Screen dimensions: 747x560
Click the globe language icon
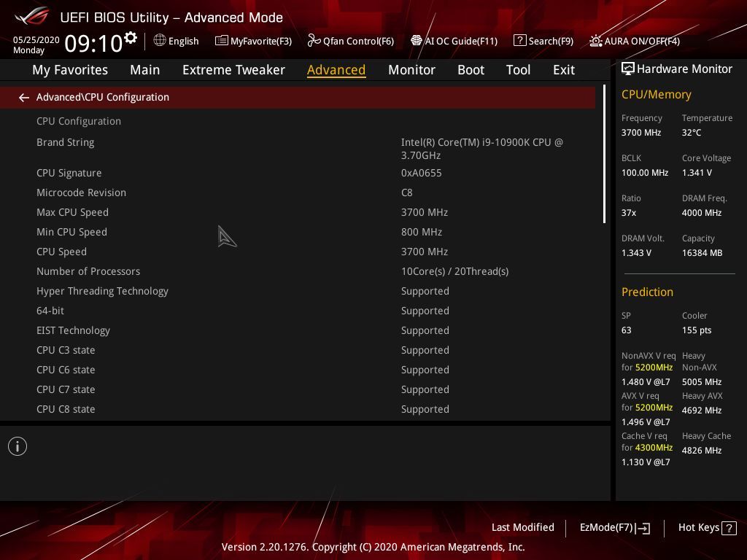pos(160,41)
